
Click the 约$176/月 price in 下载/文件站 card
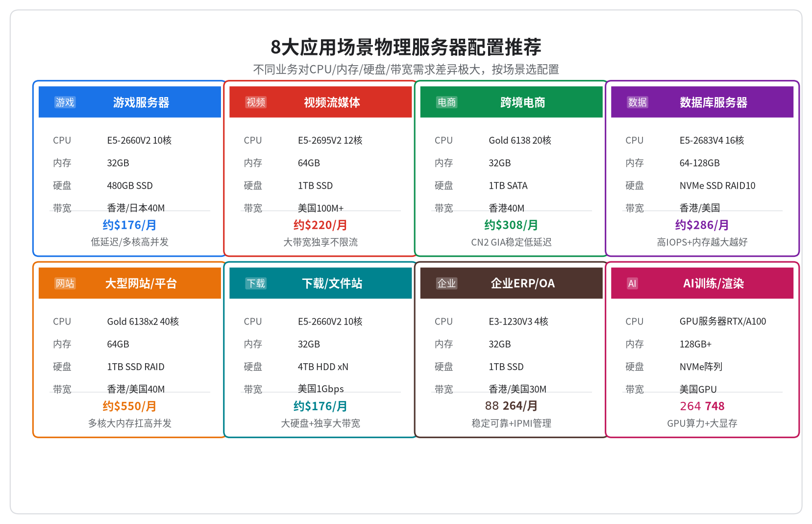pyautogui.click(x=320, y=406)
